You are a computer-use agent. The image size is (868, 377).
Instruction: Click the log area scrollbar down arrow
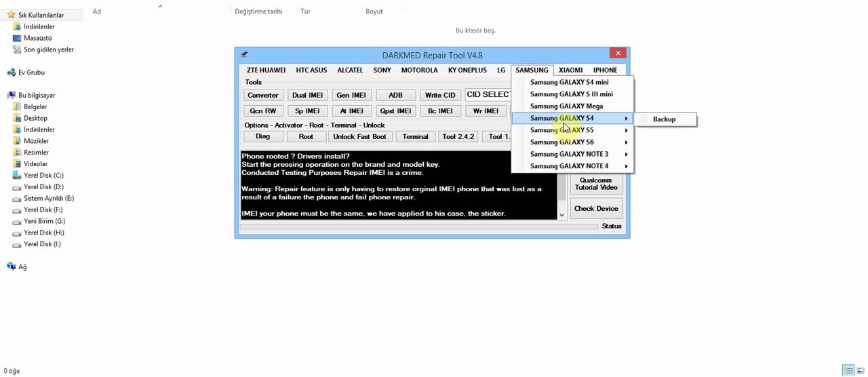click(x=561, y=215)
